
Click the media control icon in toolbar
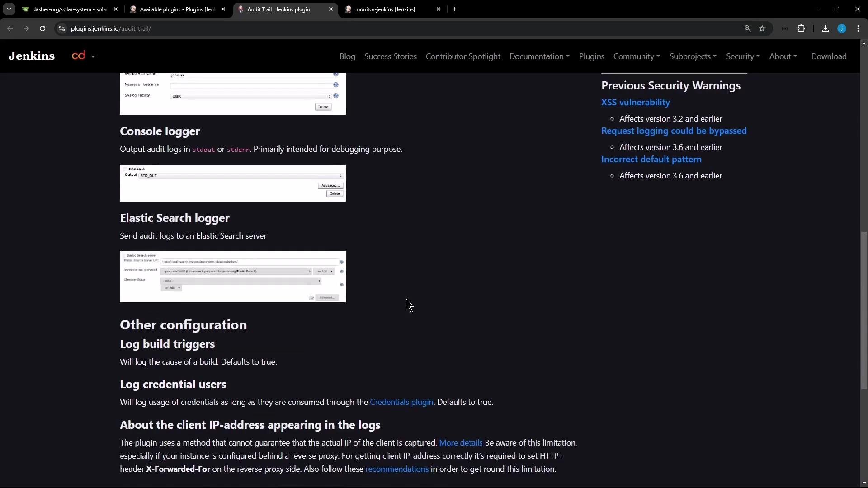[x=785, y=28]
